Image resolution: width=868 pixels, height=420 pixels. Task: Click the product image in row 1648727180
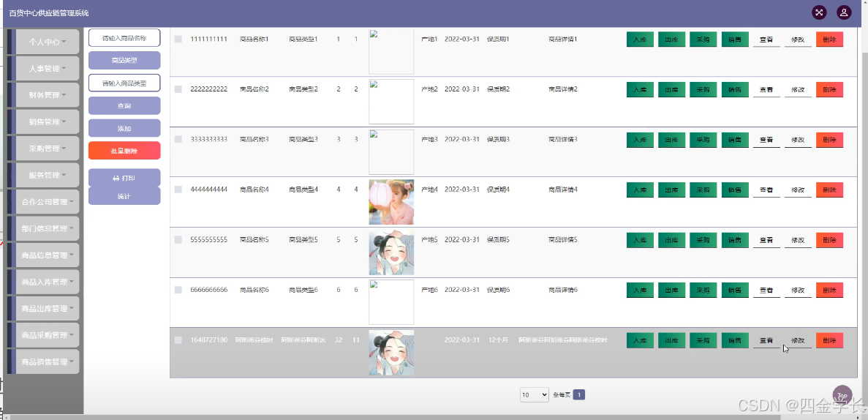(391, 353)
